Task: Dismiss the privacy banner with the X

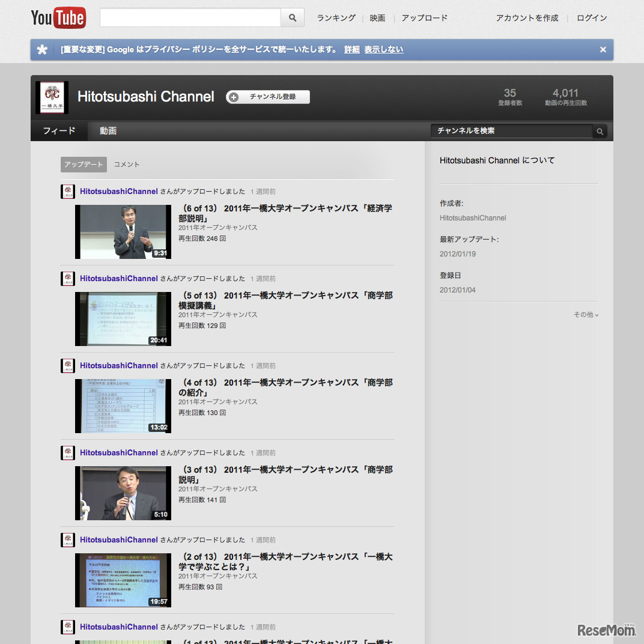Action: [603, 49]
